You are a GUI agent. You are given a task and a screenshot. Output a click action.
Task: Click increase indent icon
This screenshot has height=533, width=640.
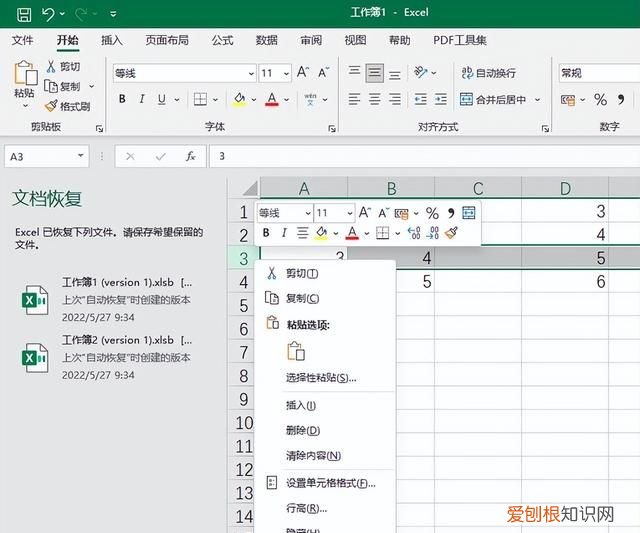tap(440, 99)
